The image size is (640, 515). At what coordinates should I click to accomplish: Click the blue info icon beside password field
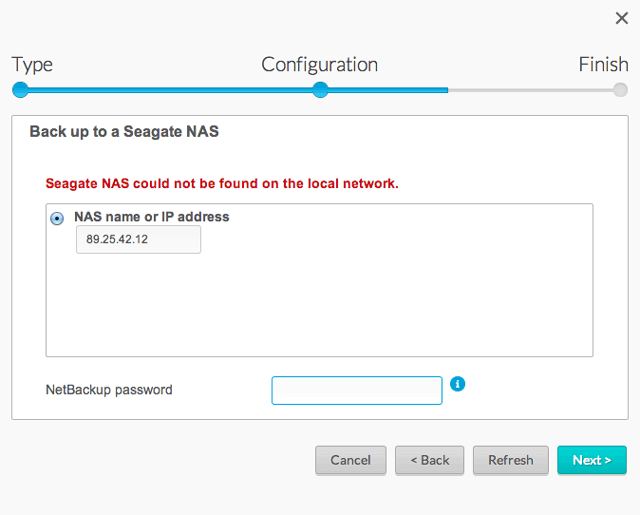point(458,384)
